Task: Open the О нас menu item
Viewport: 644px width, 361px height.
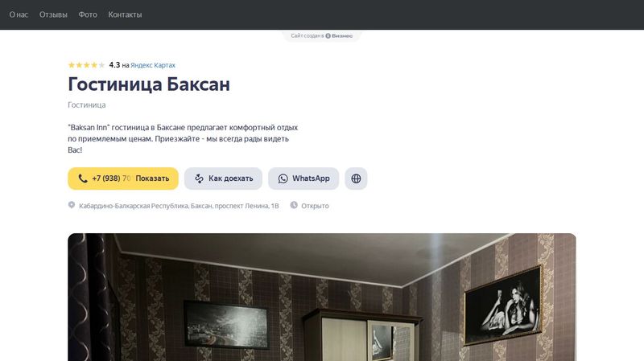Action: coord(19,14)
